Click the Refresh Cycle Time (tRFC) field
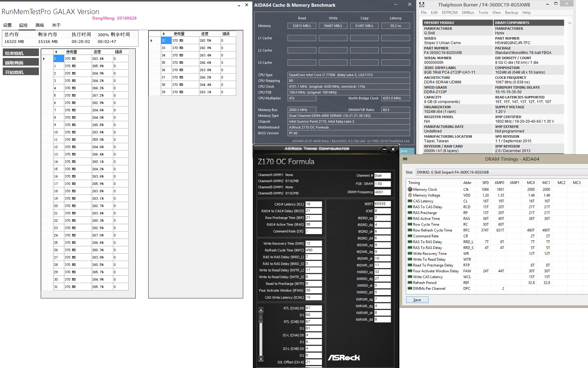588x368 pixels. tap(314, 250)
